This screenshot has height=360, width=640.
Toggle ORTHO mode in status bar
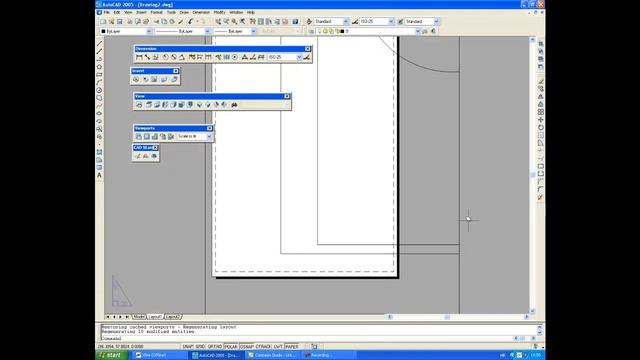click(x=215, y=347)
